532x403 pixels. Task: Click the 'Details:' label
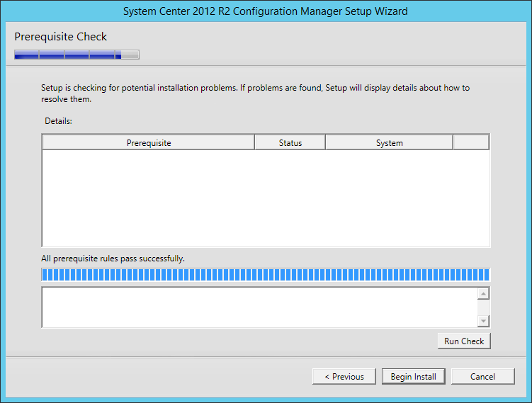click(x=58, y=121)
